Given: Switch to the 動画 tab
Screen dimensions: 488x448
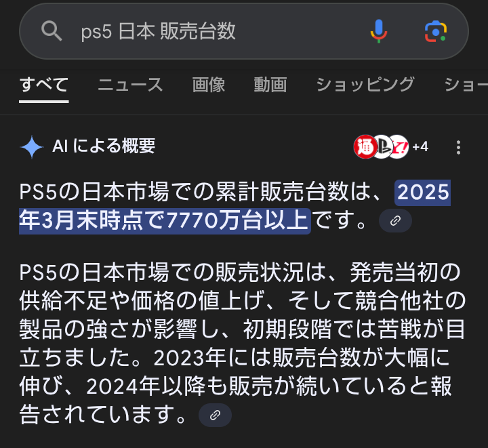Looking at the screenshot, I should 270,85.
